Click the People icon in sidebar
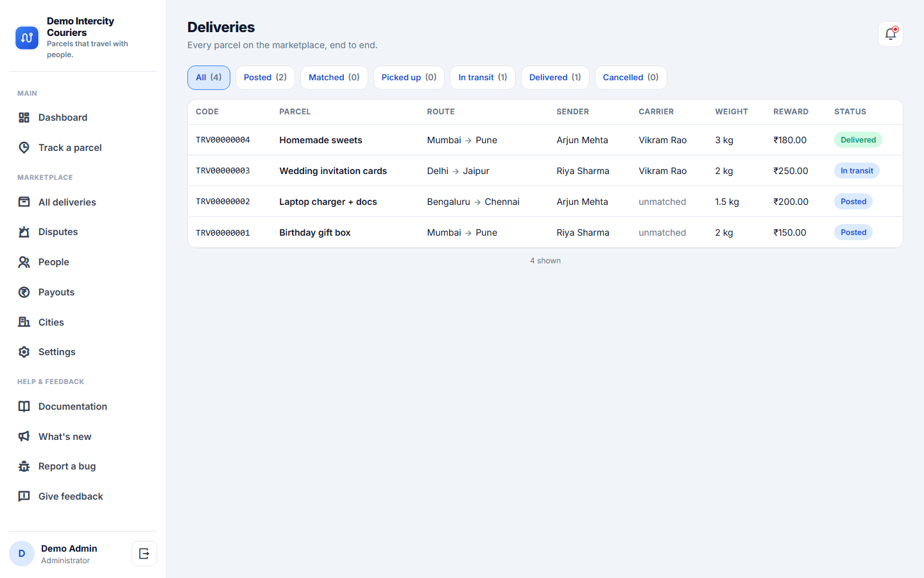Image resolution: width=924 pixels, height=578 pixels. tap(24, 262)
